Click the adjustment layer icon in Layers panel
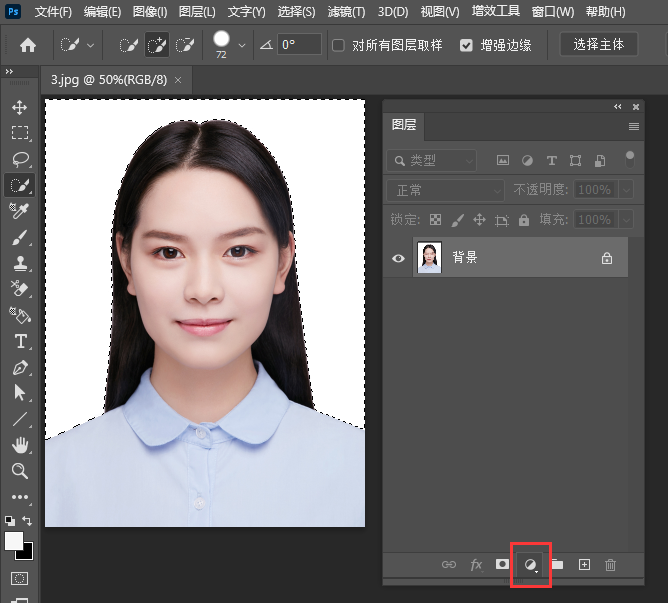This screenshot has width=668, height=603. pyautogui.click(x=531, y=565)
